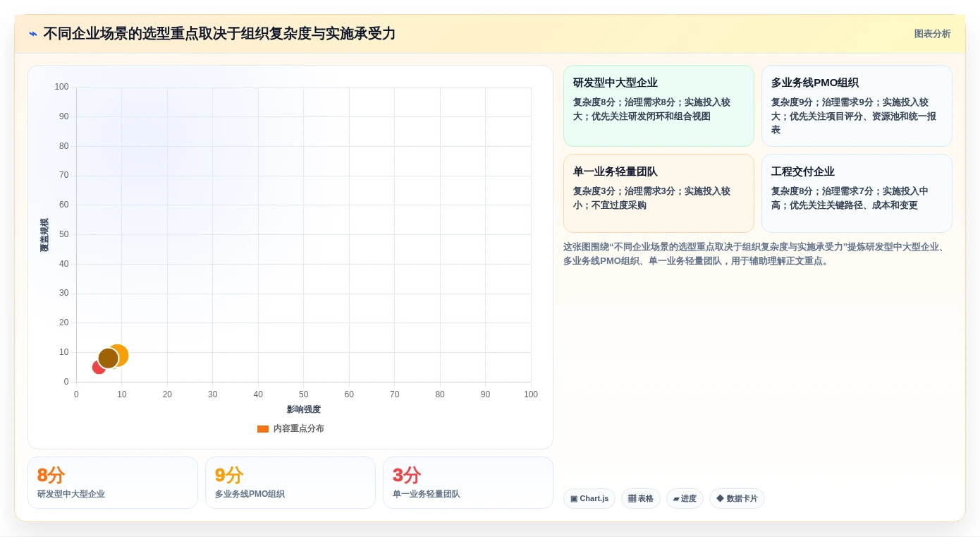Toggle the 内容重点分布 legend item

(290, 428)
